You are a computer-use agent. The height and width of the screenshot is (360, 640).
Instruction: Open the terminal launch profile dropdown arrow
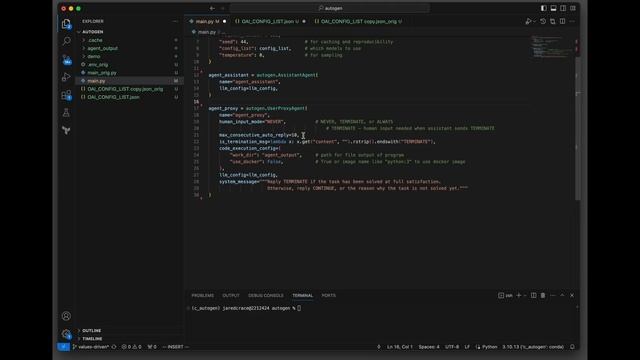tap(525, 296)
